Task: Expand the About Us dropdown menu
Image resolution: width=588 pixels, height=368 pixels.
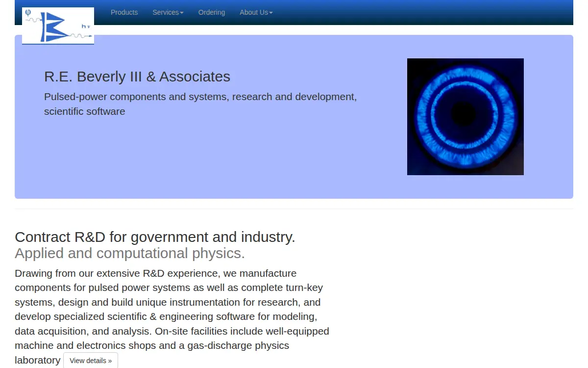Action: (x=256, y=12)
